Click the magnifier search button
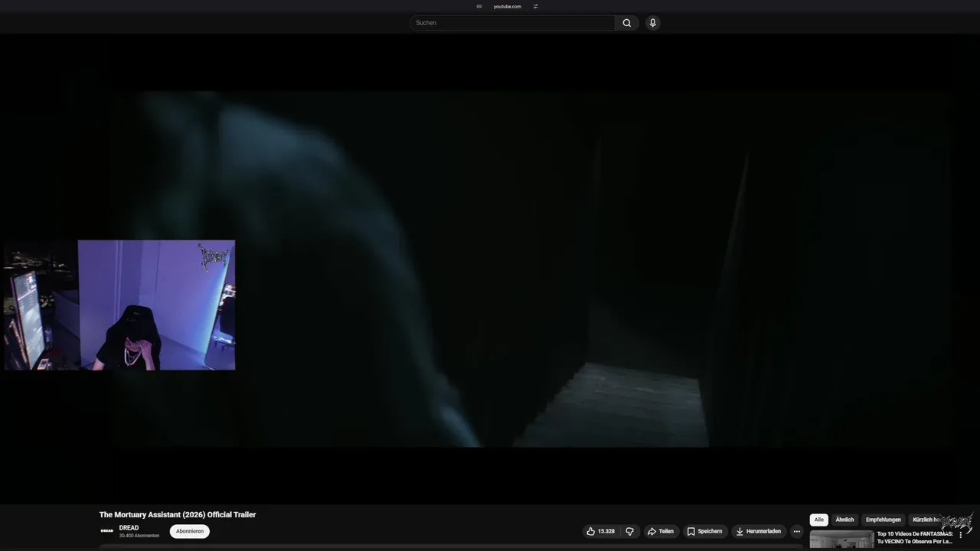 tap(626, 23)
